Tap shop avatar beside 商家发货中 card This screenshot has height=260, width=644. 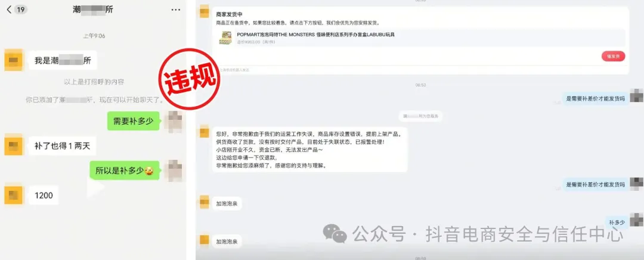[204, 12]
